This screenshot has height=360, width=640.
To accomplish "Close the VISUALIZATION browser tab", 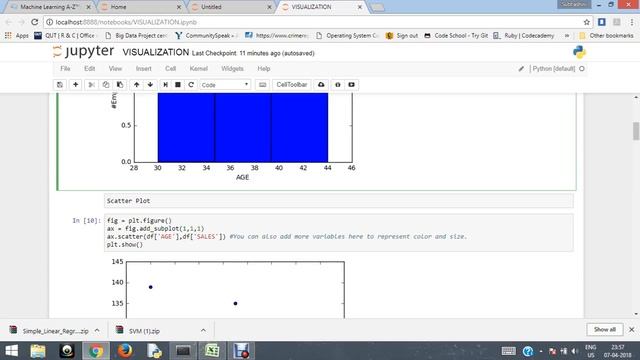I will tap(360, 7).
